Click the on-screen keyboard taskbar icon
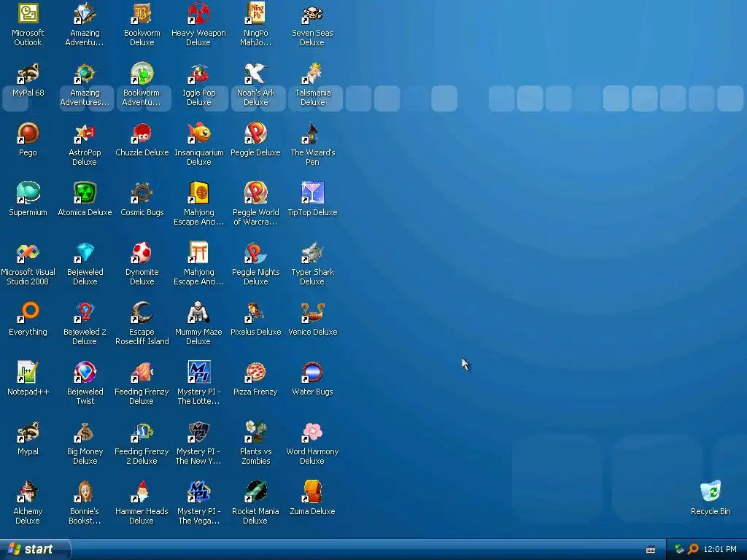 tap(651, 550)
